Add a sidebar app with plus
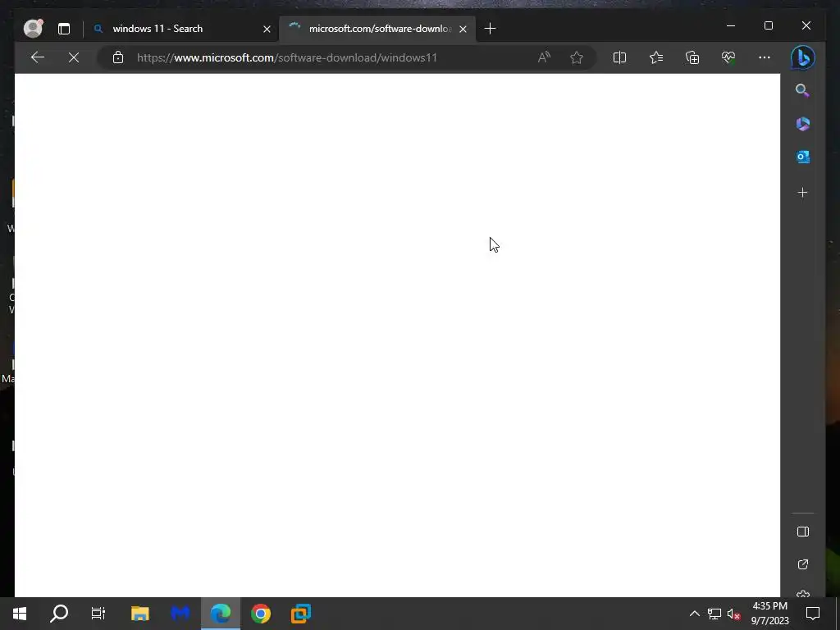 (802, 192)
